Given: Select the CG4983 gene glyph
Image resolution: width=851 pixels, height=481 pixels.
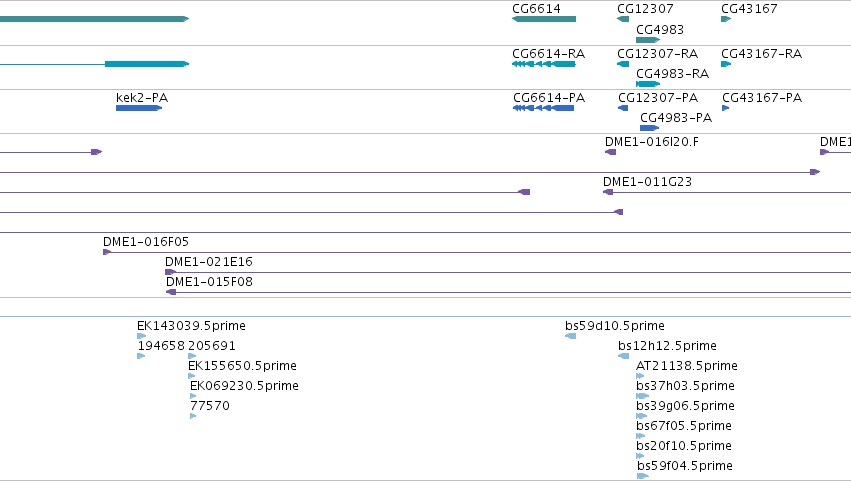Looking at the screenshot, I should point(648,40).
